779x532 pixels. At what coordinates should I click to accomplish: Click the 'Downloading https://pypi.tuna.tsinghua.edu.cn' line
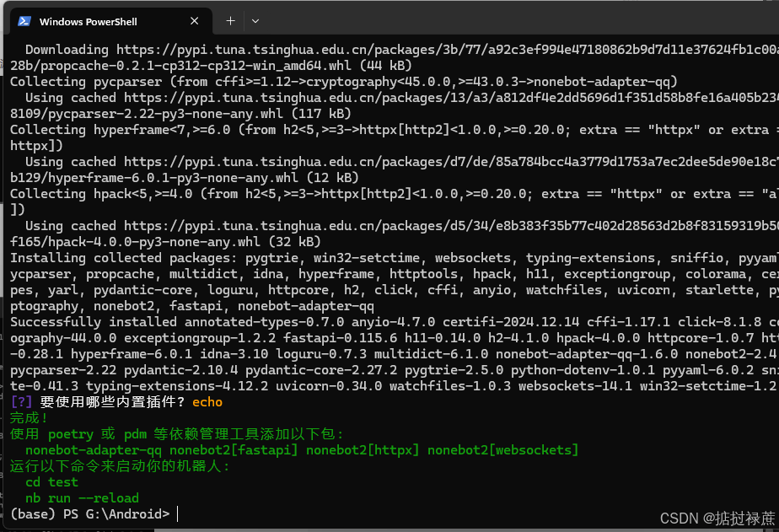402,50
